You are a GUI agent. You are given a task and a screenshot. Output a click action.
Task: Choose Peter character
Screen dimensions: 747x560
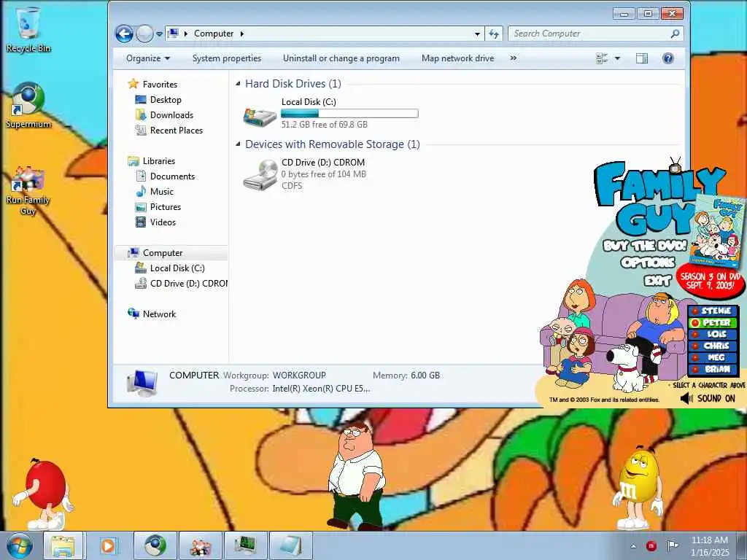point(713,323)
